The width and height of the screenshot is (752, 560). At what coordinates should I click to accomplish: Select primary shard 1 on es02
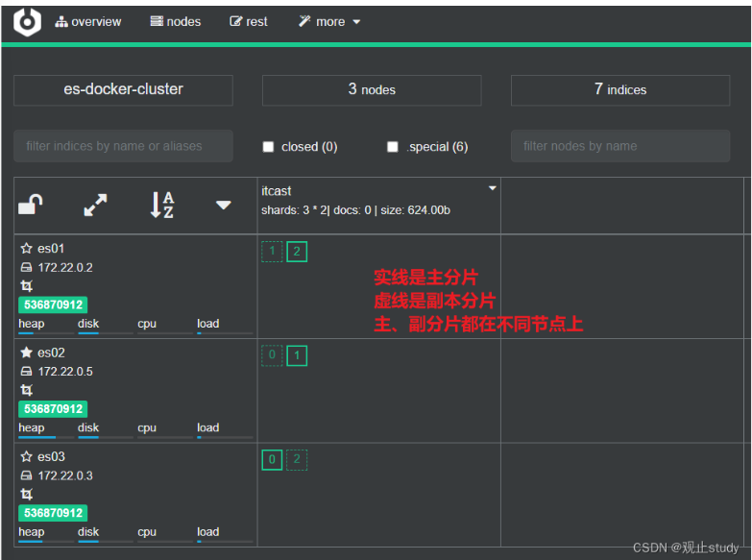pos(297,355)
